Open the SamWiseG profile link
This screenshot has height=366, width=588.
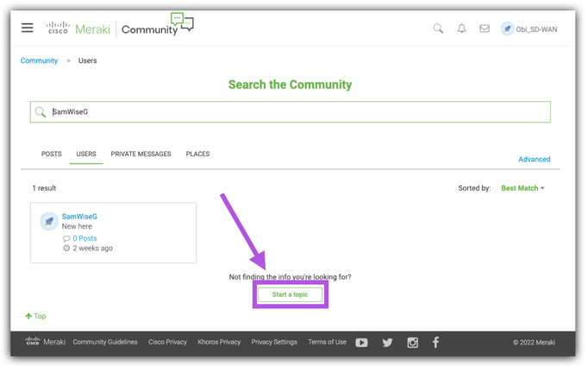coord(79,217)
